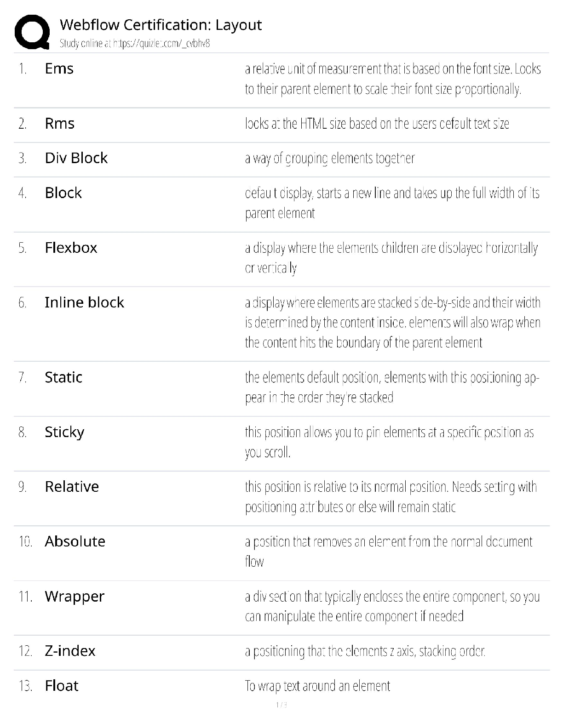Click the page number indicator at bottom
This screenshot has width=563, height=728.
[281, 705]
